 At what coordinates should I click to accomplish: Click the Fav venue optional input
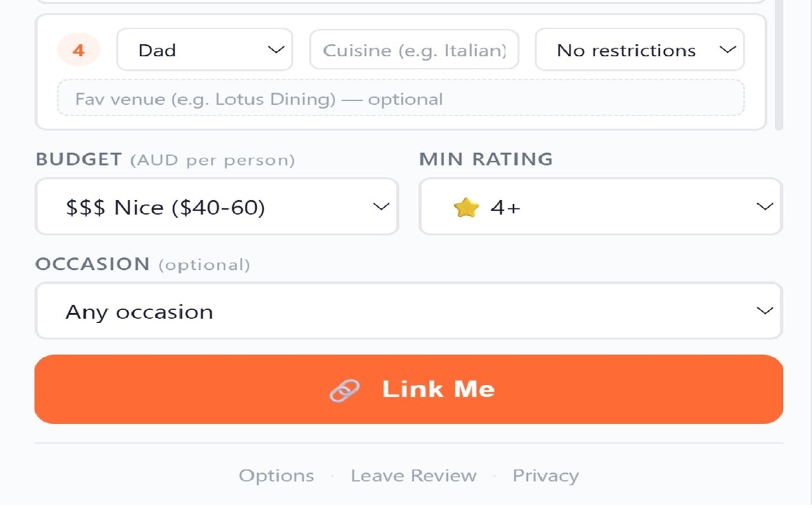pos(400,98)
